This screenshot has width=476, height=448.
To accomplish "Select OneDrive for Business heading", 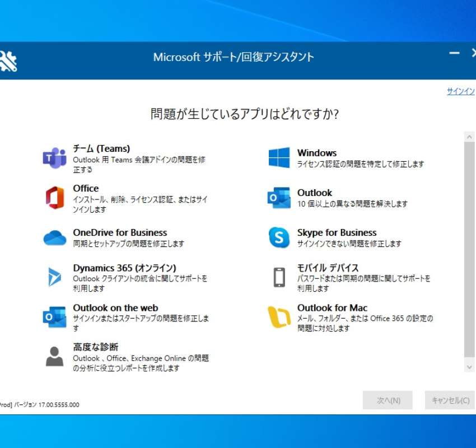I will tap(120, 232).
